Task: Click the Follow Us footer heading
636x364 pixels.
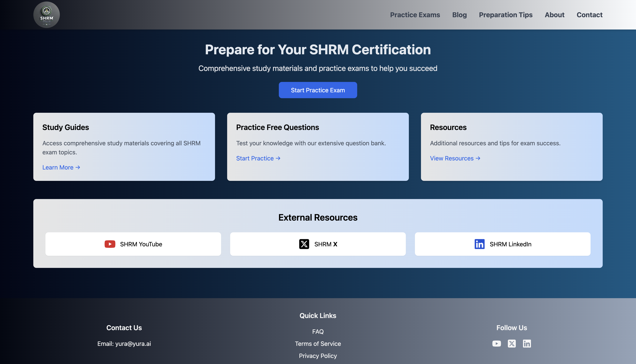Action: click(512, 327)
